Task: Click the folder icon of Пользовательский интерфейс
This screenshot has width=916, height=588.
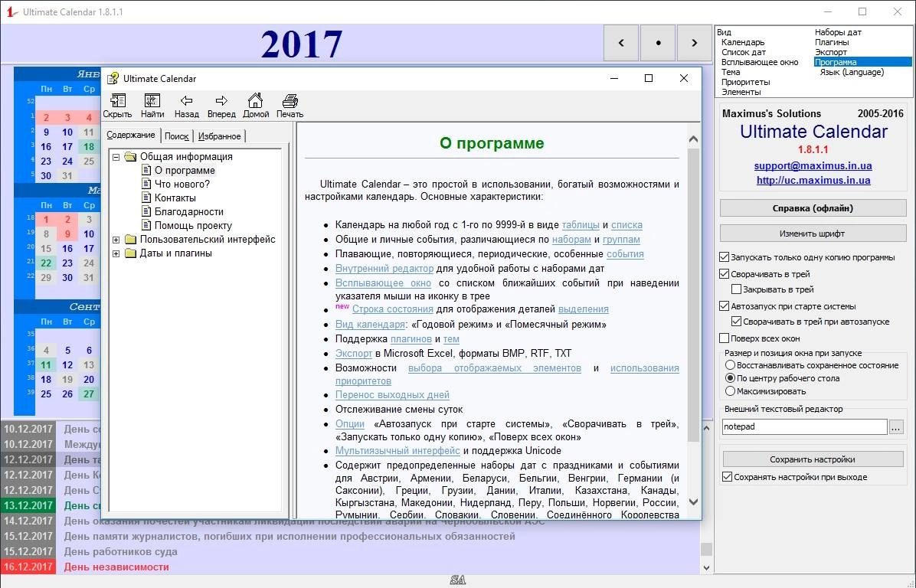Action: (130, 240)
